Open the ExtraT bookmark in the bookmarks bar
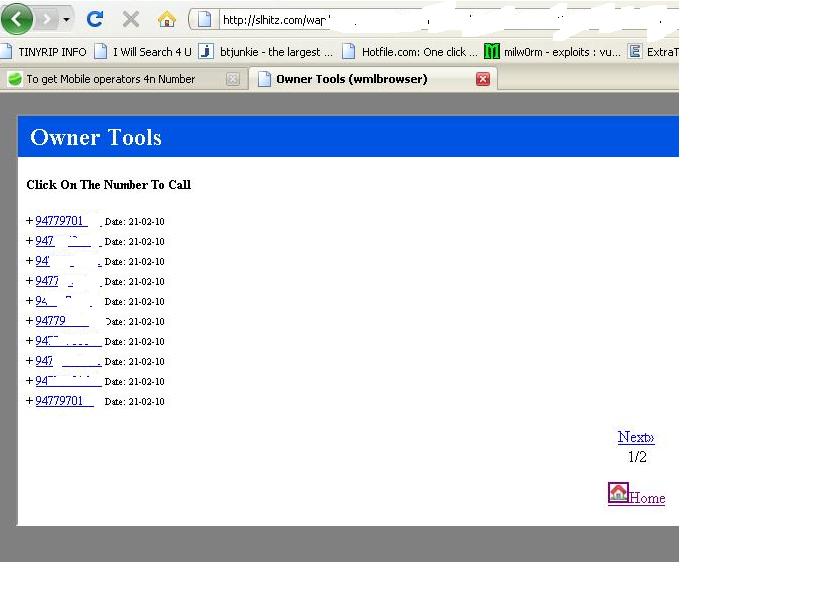The height and width of the screenshot is (611, 818). click(654, 51)
